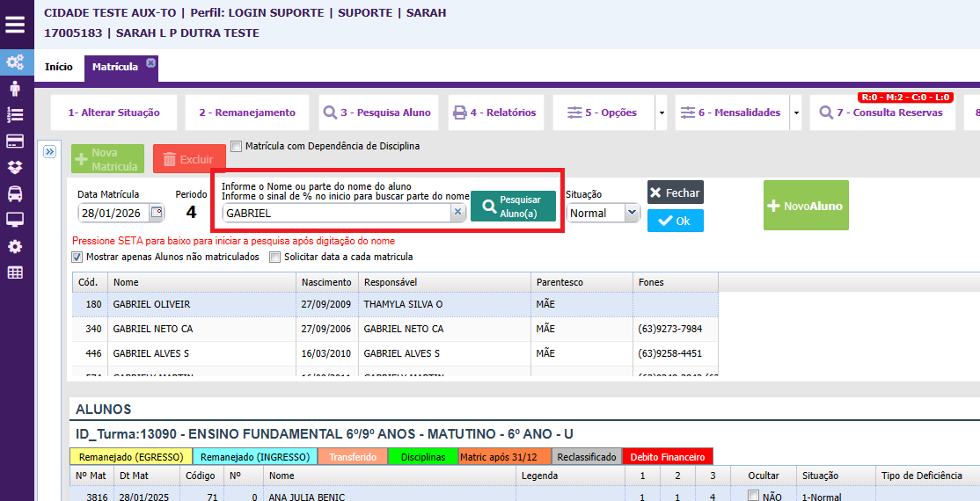Image resolution: width=980 pixels, height=501 pixels.
Task: Click the Pesquisar Aluno(a) button
Action: (x=513, y=207)
